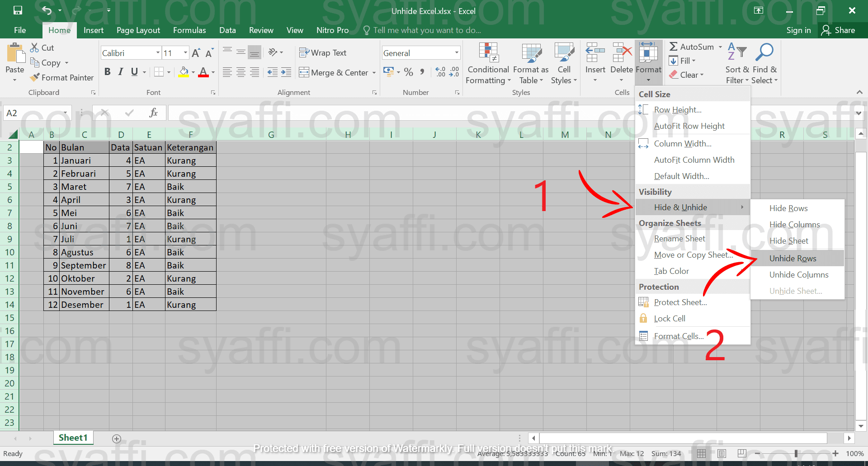Click Sort & Filter button

pyautogui.click(x=737, y=63)
